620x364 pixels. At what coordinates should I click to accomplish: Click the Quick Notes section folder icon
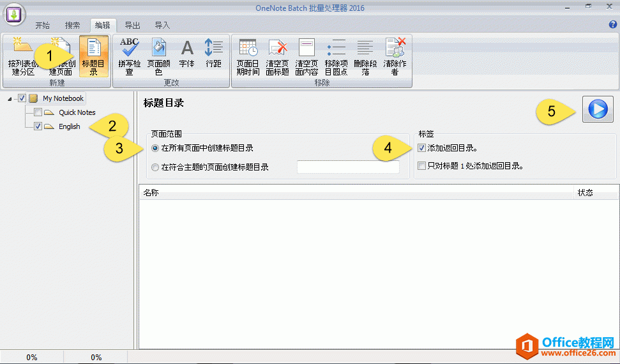[x=49, y=112]
